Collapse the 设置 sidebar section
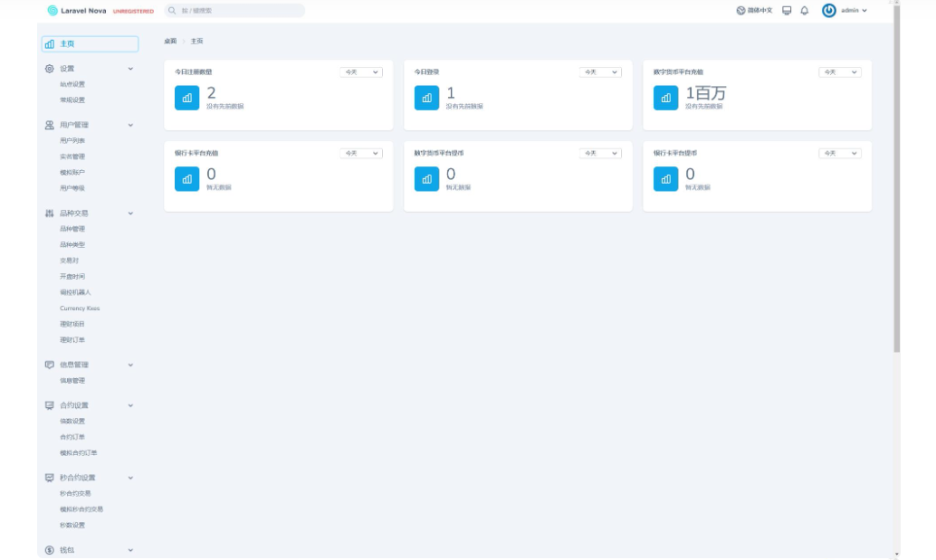Screen dimensions: 936x560 130,69
